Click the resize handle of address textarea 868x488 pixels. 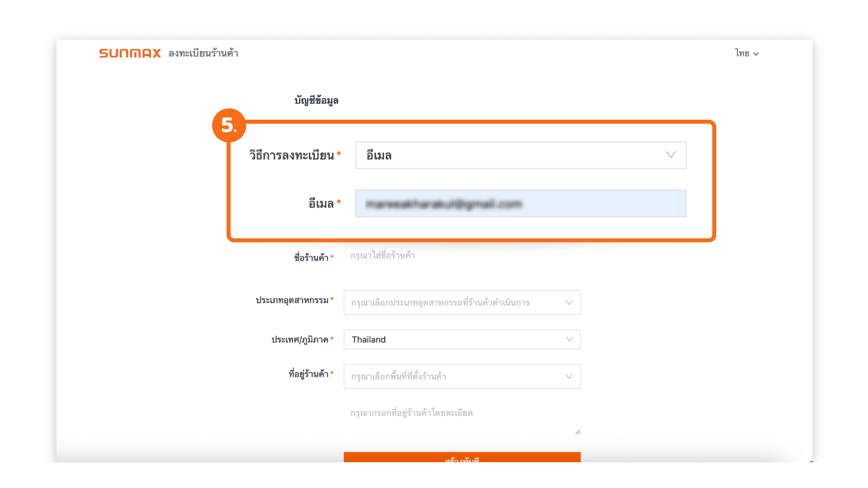click(x=578, y=432)
